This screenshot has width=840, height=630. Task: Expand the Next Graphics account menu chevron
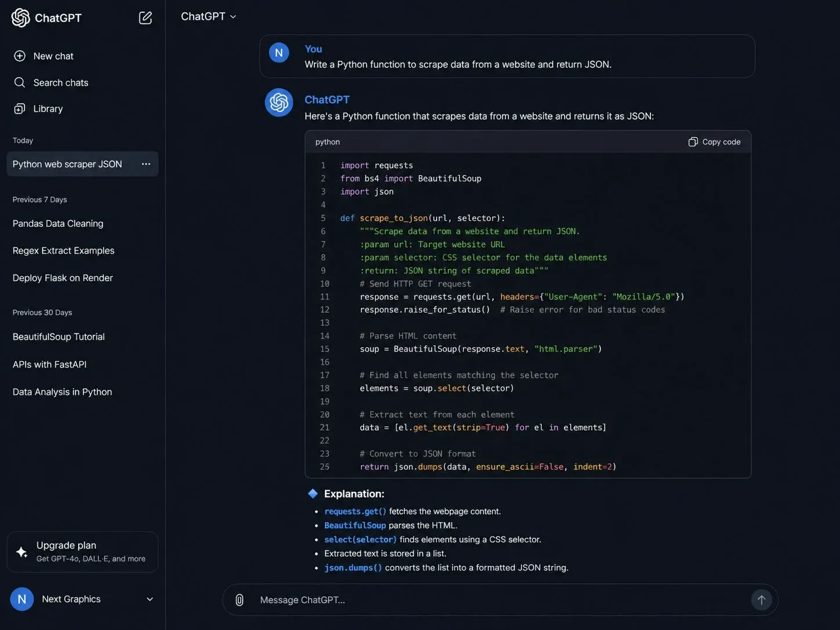tap(150, 599)
